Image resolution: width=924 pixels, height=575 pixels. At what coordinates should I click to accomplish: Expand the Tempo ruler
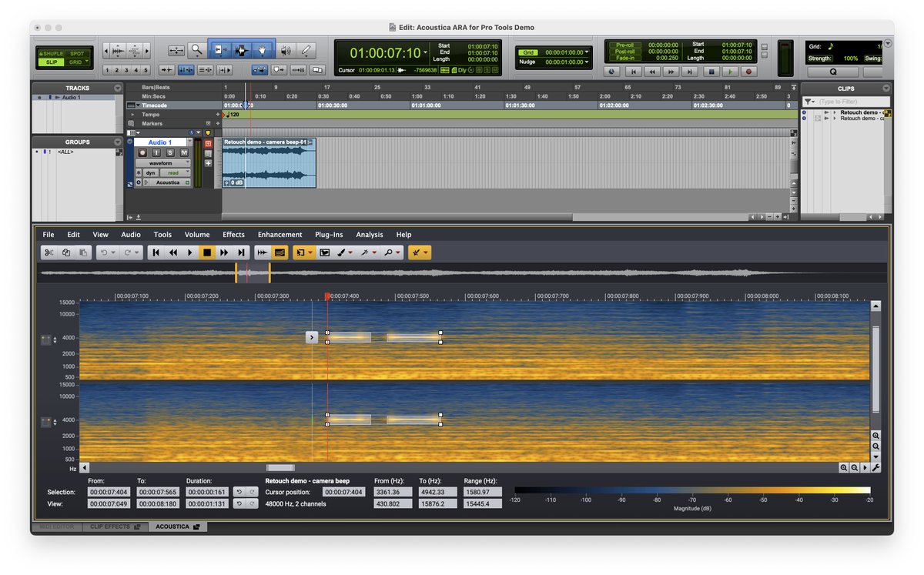pos(132,114)
